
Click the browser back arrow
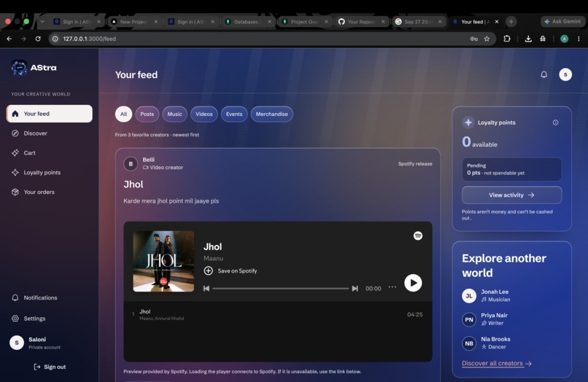9,39
